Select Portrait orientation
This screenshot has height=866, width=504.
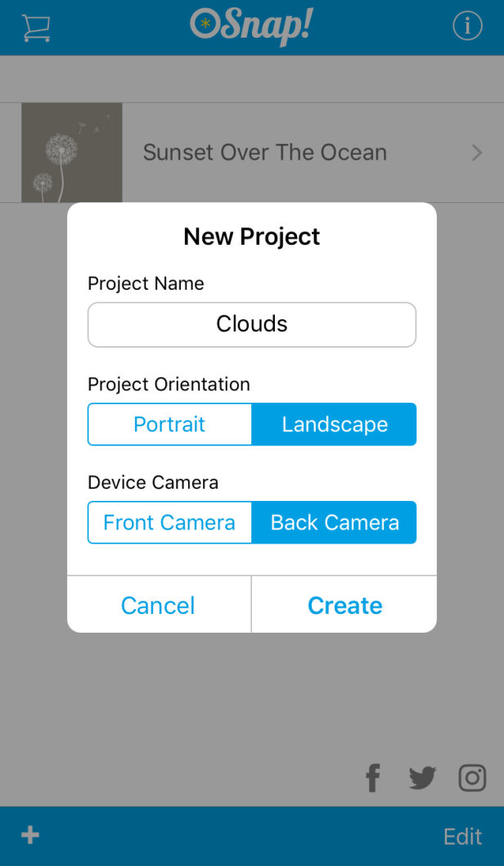click(169, 424)
